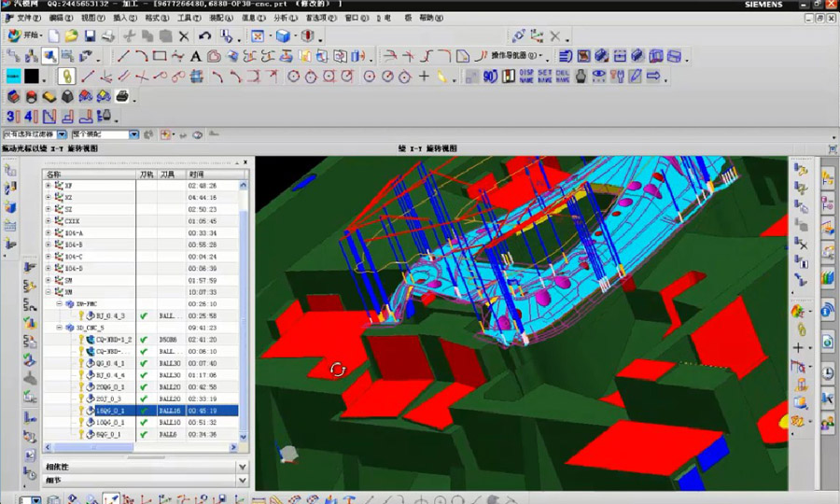Click the Save disk icon
The width and height of the screenshot is (840, 504).
tap(91, 36)
